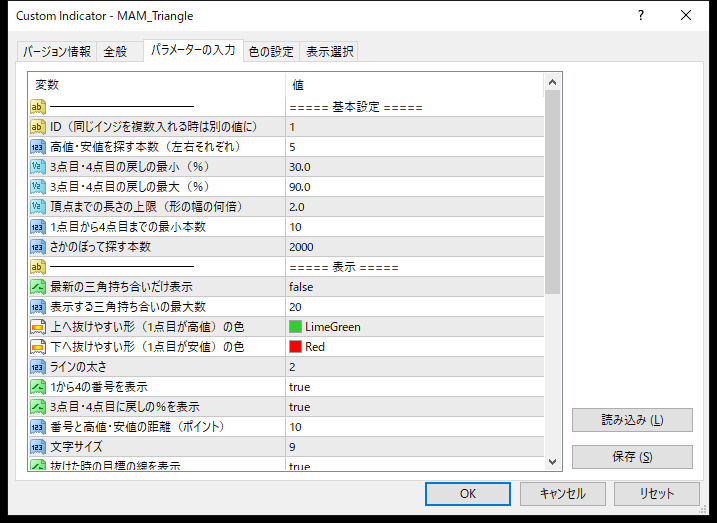Viewport: 717px width, 523px height.
Task: Switch to the バージョン情報 tab
Action: 57,51
